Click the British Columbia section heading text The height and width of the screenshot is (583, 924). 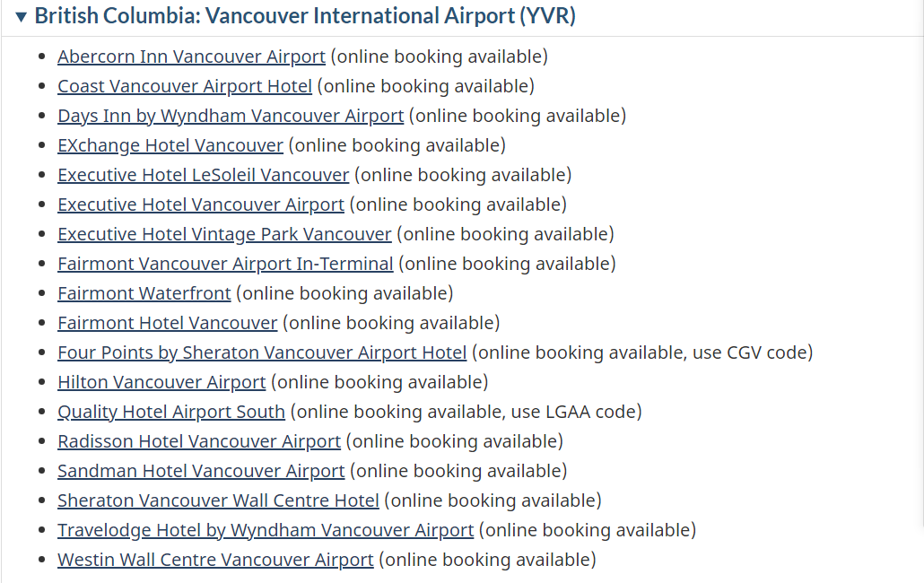tap(305, 16)
